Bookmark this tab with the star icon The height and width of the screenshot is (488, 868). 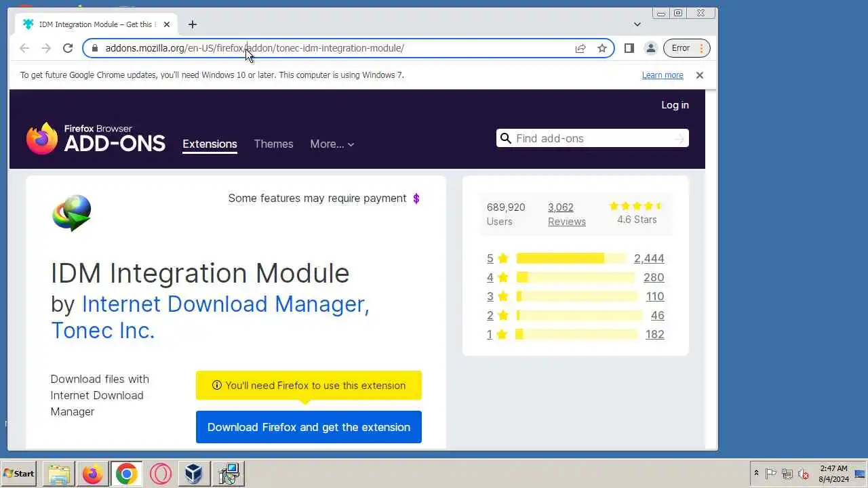coord(601,48)
